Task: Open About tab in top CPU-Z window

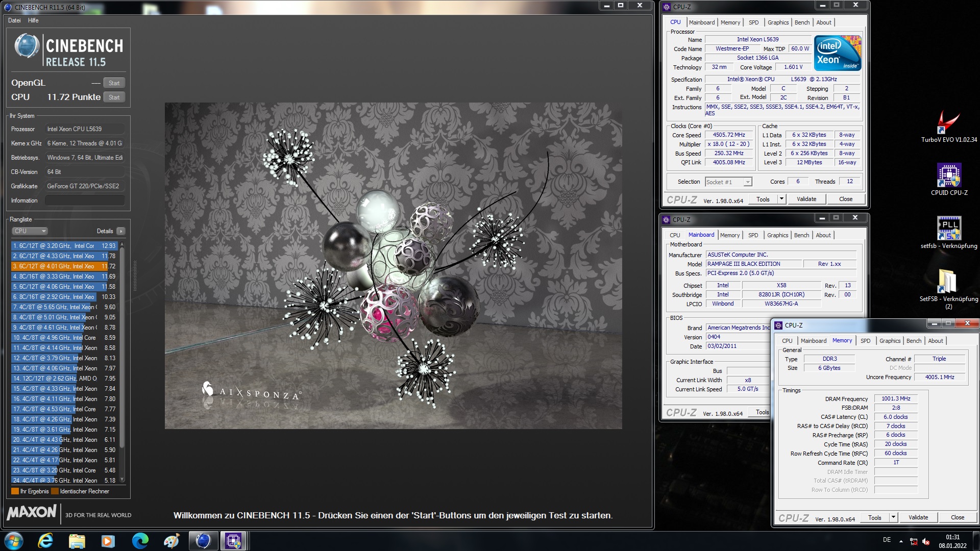Action: tap(823, 22)
